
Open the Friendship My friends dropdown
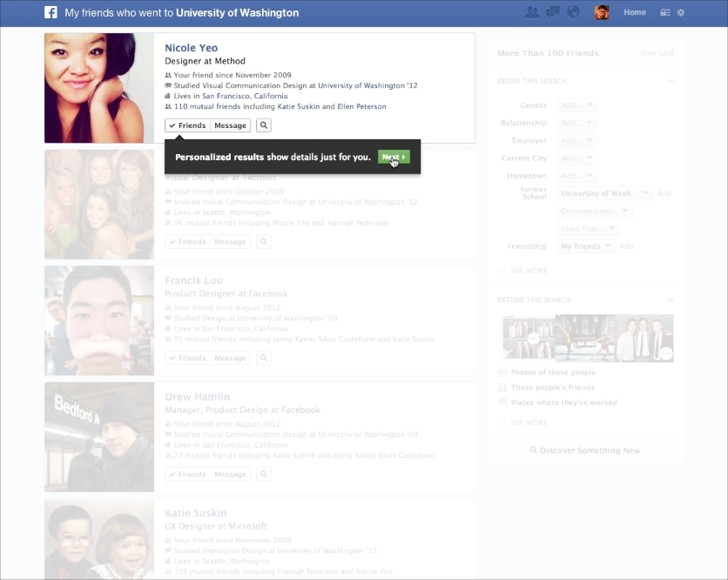586,246
